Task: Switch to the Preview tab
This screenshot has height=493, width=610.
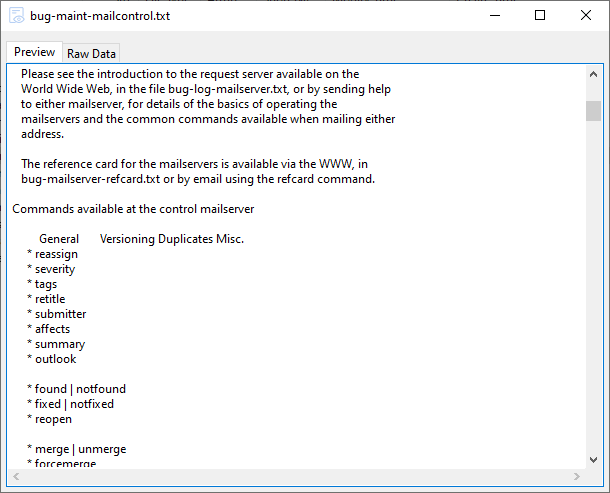Action: tap(34, 53)
